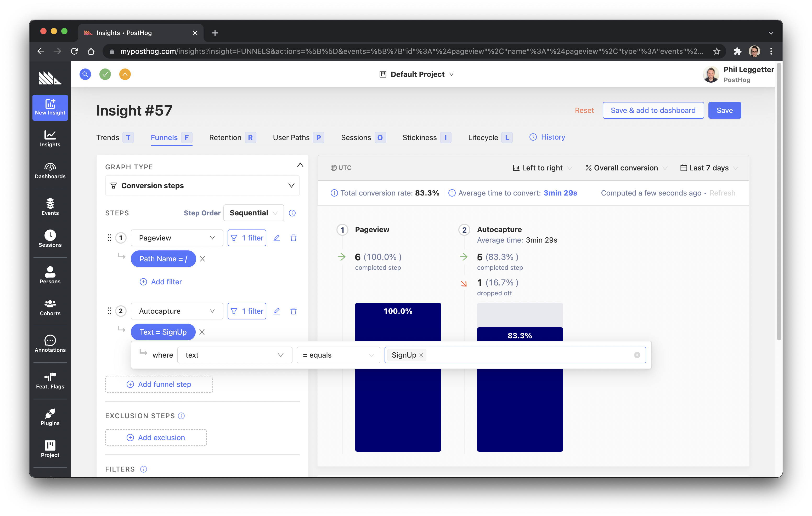Open Cohorts from the sidebar
Image resolution: width=812 pixels, height=516 pixels.
pyautogui.click(x=50, y=307)
